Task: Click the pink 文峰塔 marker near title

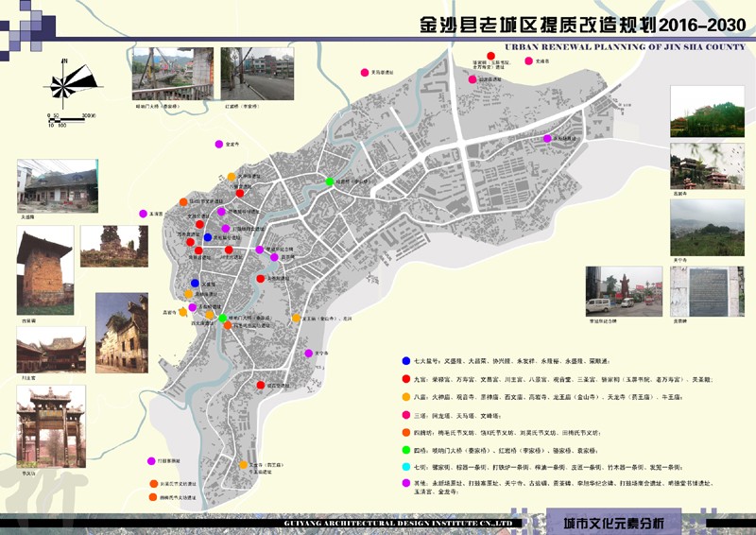Action: 527,62
